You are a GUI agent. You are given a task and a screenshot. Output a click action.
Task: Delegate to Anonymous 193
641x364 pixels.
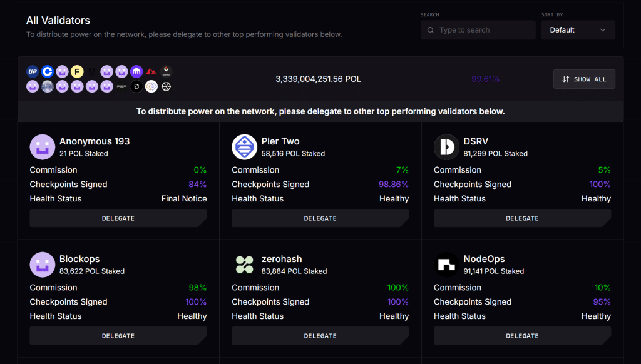pos(118,218)
